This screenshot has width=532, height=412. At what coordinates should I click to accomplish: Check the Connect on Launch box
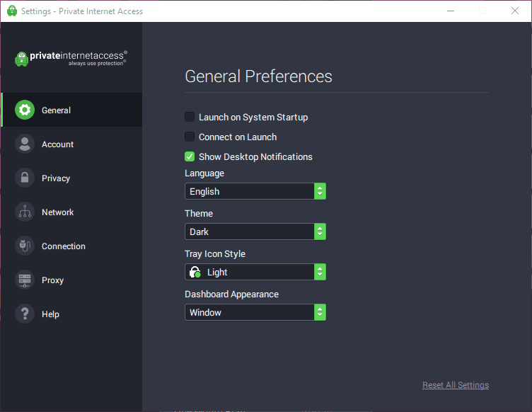[190, 137]
